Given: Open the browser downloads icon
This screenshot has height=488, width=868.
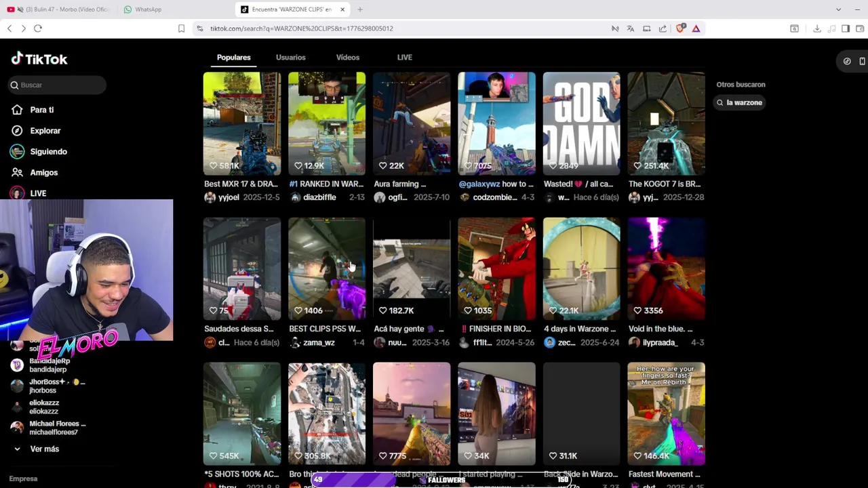Looking at the screenshot, I should 816,28.
